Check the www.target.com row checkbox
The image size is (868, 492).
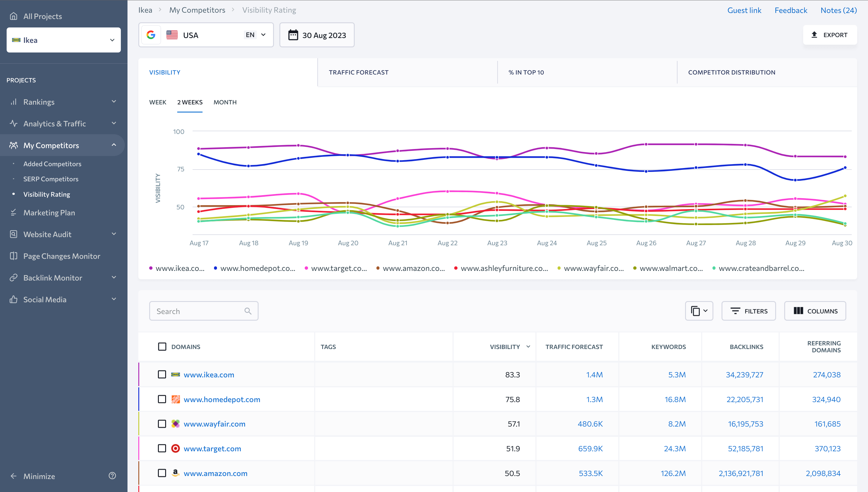(162, 448)
